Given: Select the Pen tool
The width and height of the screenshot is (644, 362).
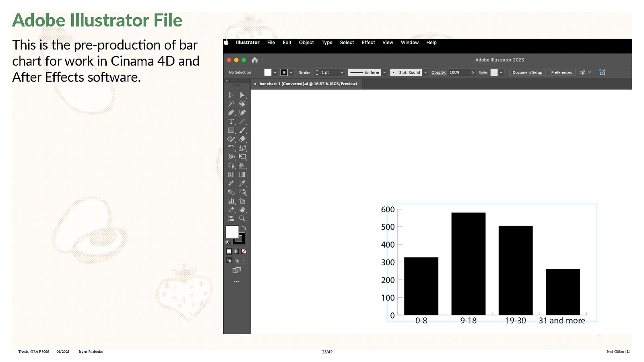Looking at the screenshot, I should [x=231, y=113].
